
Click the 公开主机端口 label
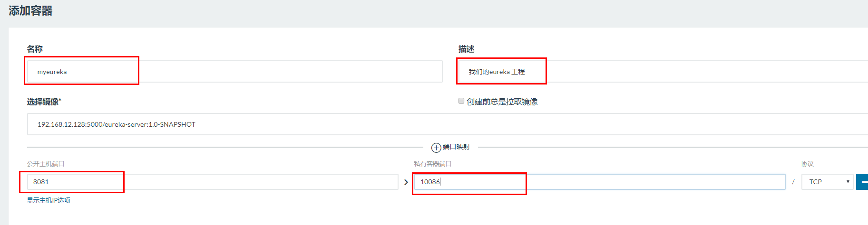click(x=46, y=164)
